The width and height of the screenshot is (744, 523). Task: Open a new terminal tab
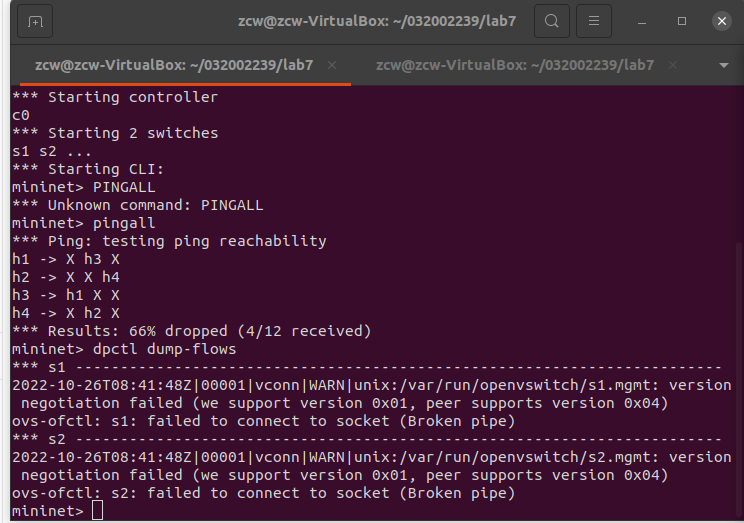point(35,20)
